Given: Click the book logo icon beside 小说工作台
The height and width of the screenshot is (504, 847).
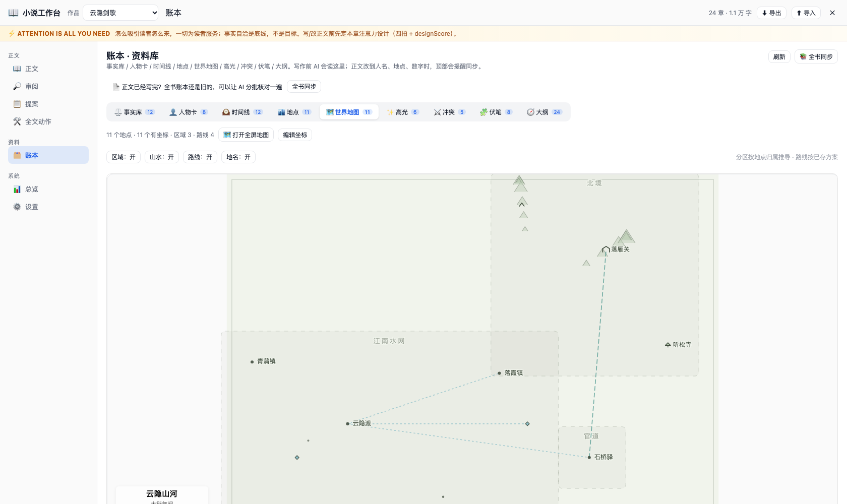Looking at the screenshot, I should pos(14,13).
